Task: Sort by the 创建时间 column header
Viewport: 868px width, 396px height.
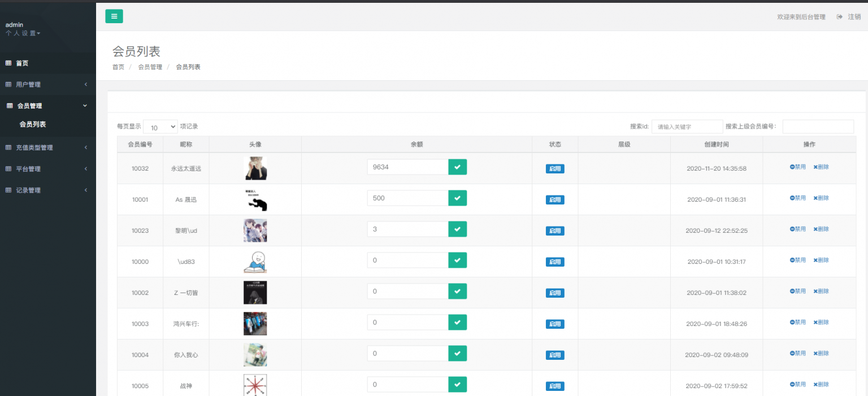Action: tap(716, 145)
